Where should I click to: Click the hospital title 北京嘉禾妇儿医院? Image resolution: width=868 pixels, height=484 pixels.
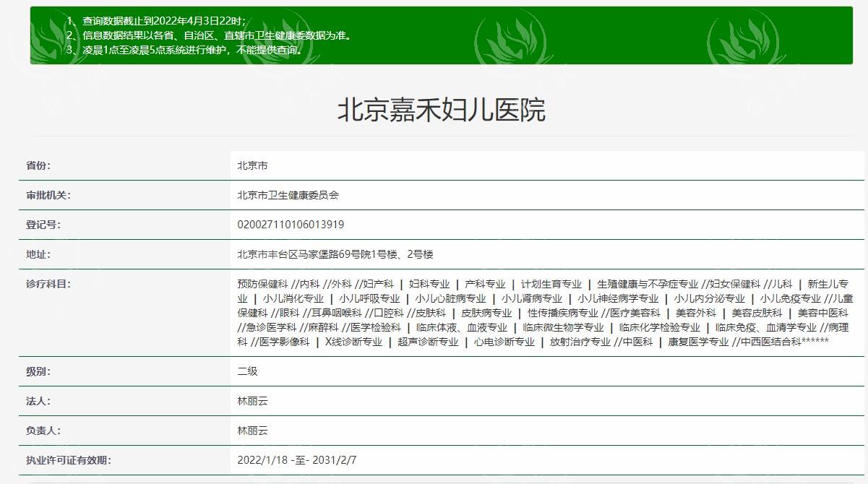pyautogui.click(x=441, y=110)
